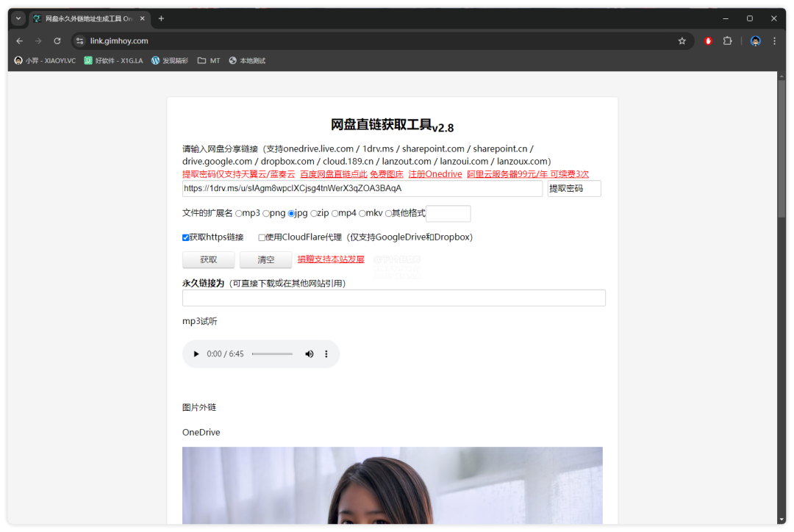Open the 好软件 - X1G.LA bookmark
Image resolution: width=794 pixels, height=532 pixels.
coord(113,61)
